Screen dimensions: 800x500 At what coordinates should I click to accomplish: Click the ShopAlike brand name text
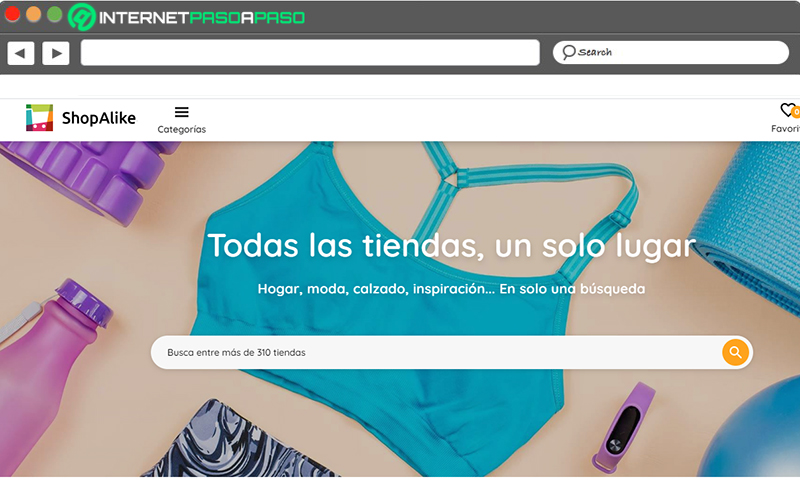click(x=98, y=118)
